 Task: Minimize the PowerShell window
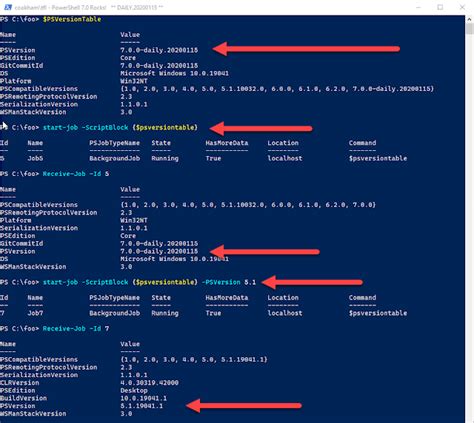point(418,7)
